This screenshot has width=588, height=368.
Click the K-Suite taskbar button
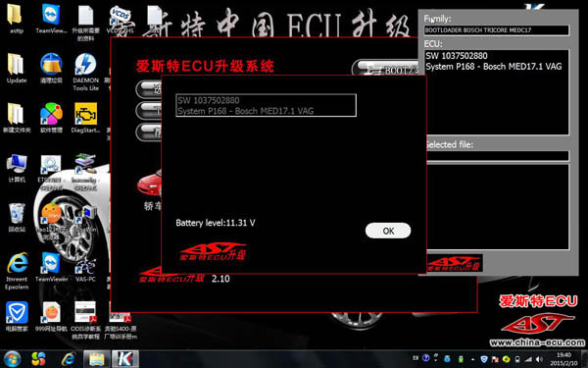(125, 359)
